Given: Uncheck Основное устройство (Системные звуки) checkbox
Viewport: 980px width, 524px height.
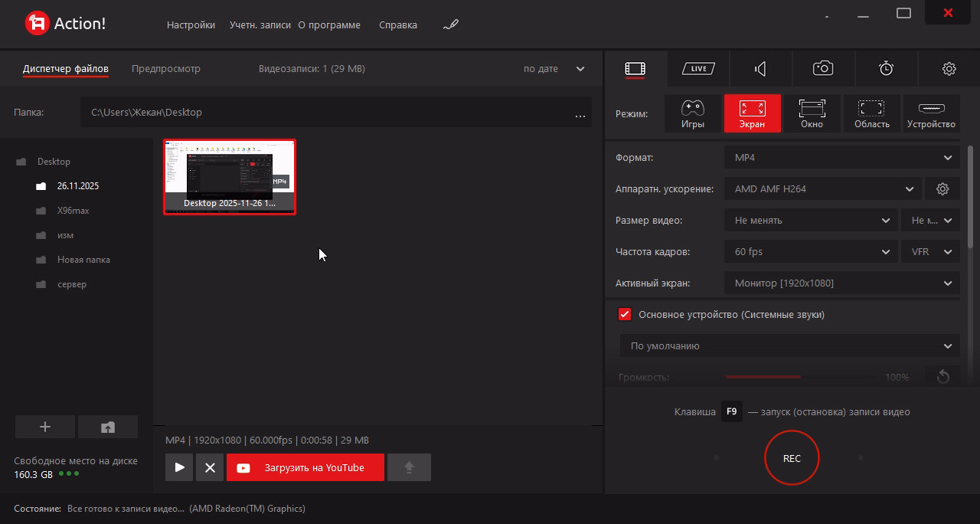Looking at the screenshot, I should pyautogui.click(x=625, y=315).
